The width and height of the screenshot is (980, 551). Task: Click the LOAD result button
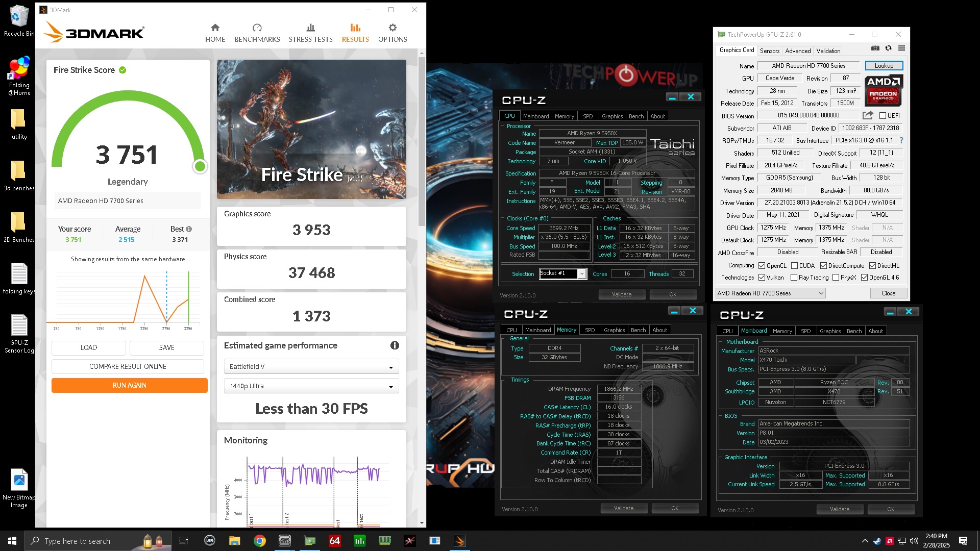(x=89, y=347)
